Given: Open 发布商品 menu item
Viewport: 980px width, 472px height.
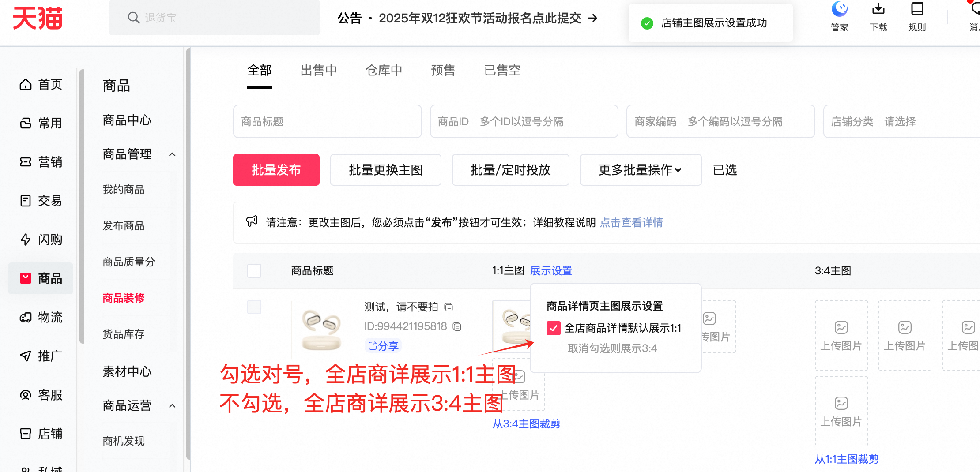Looking at the screenshot, I should pyautogui.click(x=124, y=226).
